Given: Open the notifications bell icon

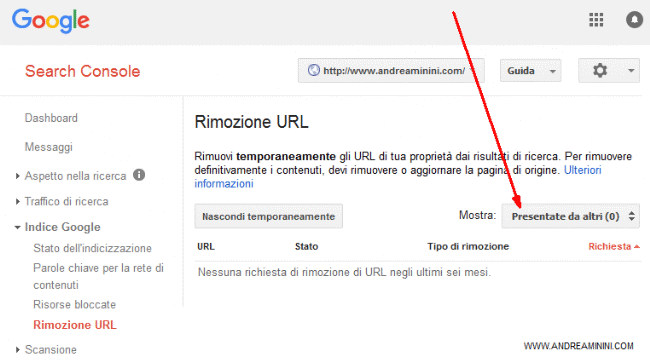Looking at the screenshot, I should pyautogui.click(x=634, y=19).
